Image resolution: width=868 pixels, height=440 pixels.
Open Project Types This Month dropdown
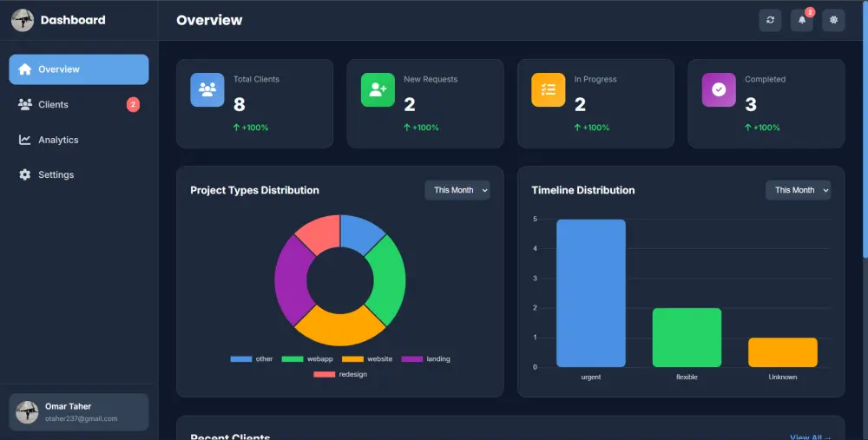coord(457,190)
